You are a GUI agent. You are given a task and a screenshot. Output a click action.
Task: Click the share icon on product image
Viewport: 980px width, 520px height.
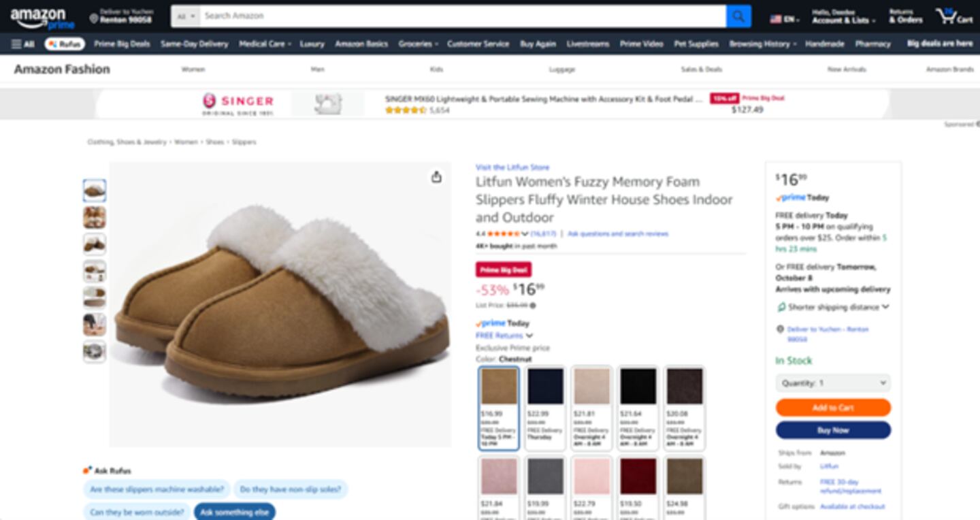(x=436, y=177)
